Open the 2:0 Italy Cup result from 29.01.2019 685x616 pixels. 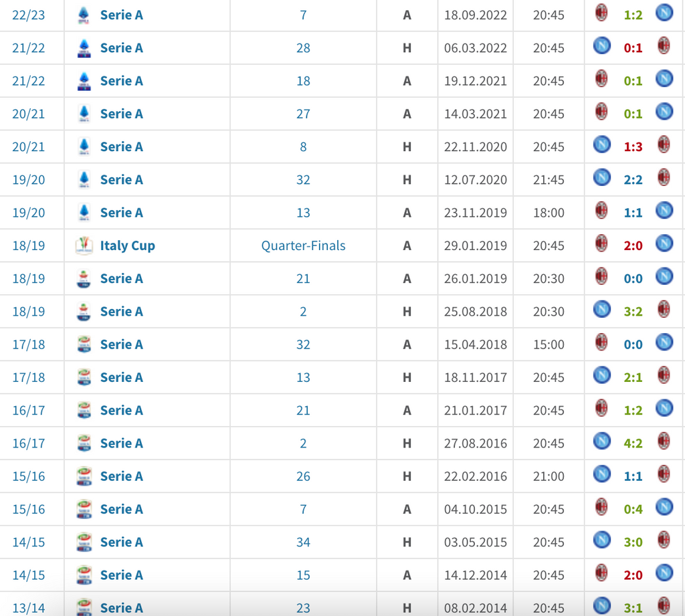tap(633, 246)
